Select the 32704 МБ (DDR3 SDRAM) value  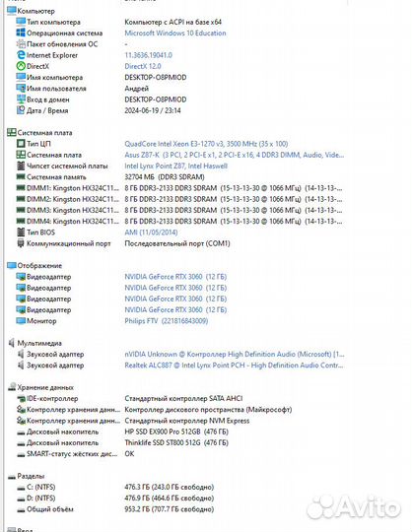click(x=165, y=176)
